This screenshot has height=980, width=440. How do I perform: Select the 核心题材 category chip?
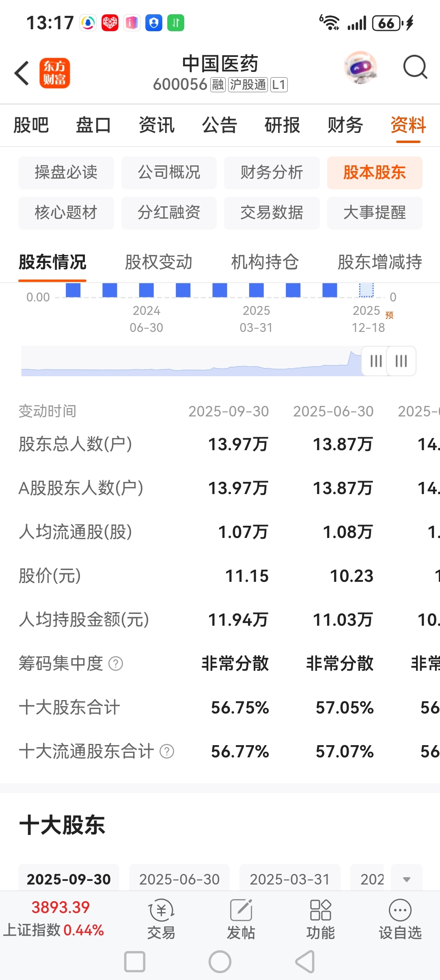[66, 213]
